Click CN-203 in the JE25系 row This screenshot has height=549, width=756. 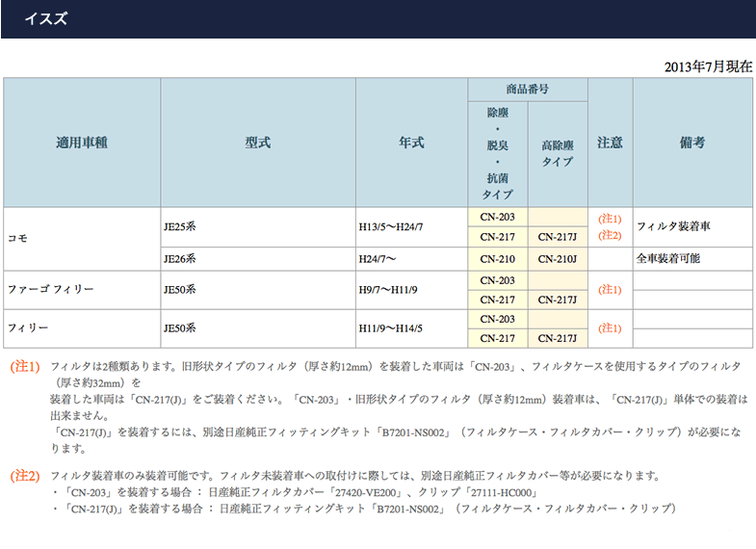pyautogui.click(x=498, y=218)
